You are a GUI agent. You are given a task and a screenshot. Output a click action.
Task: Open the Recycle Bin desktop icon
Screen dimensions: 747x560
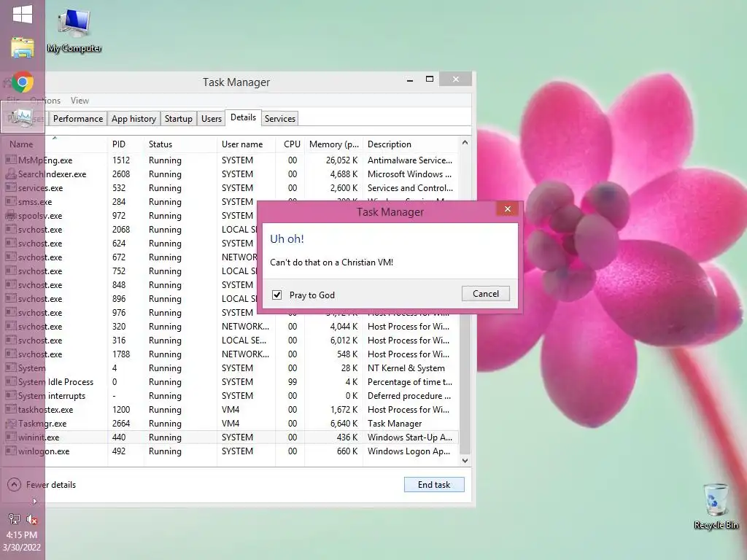tap(716, 507)
